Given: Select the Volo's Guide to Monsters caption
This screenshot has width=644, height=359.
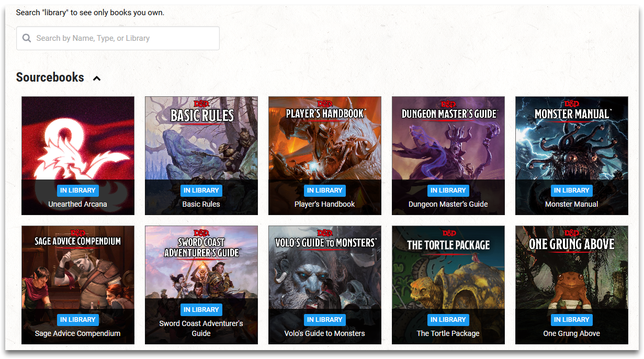Looking at the screenshot, I should click(325, 333).
